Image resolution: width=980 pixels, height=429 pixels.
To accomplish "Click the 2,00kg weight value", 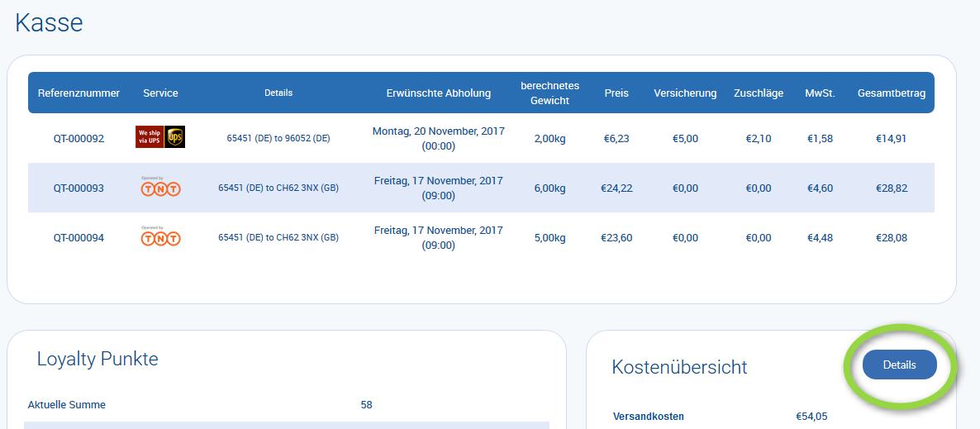I will pos(550,138).
